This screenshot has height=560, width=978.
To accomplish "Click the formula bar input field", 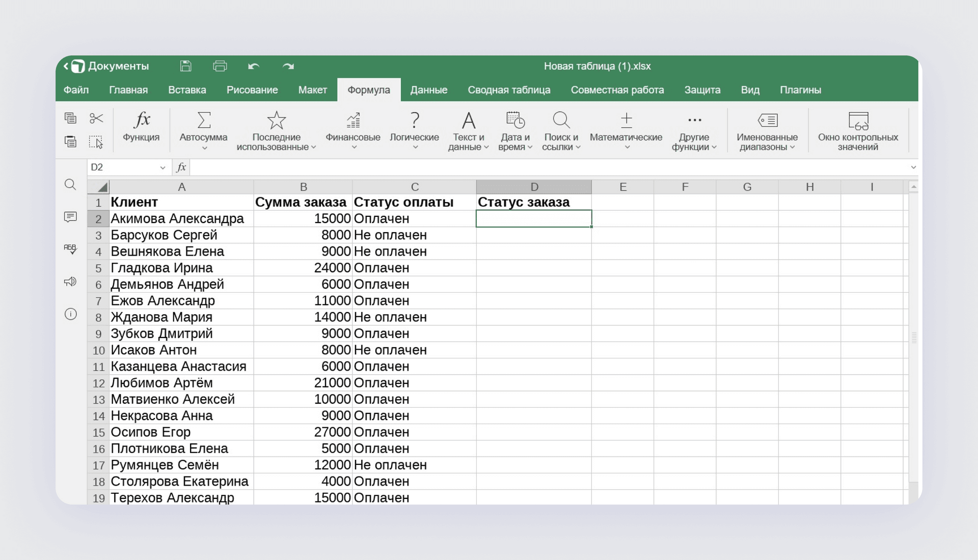I will 549,167.
